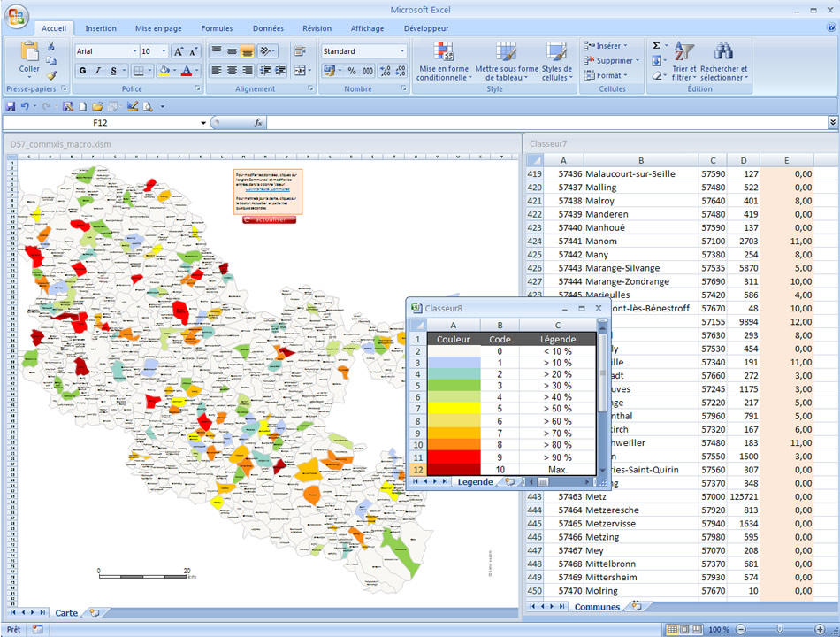Open the Standard number format dropdown
The height and width of the screenshot is (637, 840).
pos(402,51)
